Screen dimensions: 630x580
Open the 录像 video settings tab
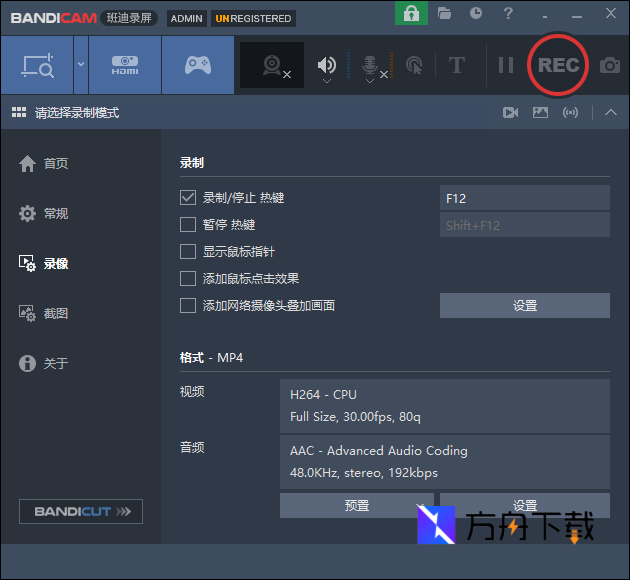[43, 264]
